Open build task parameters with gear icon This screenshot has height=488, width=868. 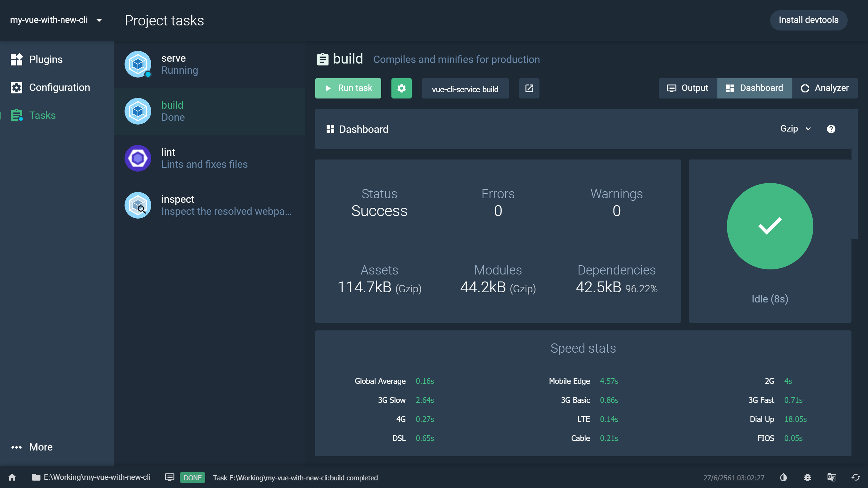click(401, 88)
